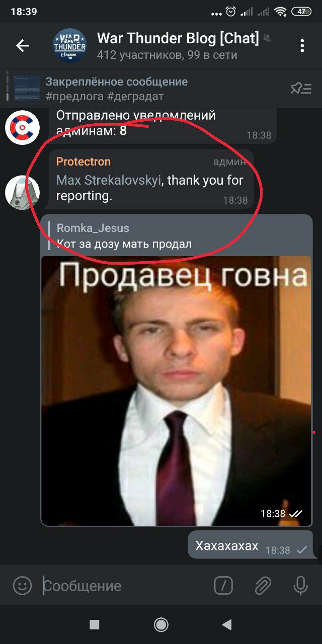Image resolution: width=322 pixels, height=644 pixels.
Task: Open the emoji picker smiley icon
Action: 22,586
